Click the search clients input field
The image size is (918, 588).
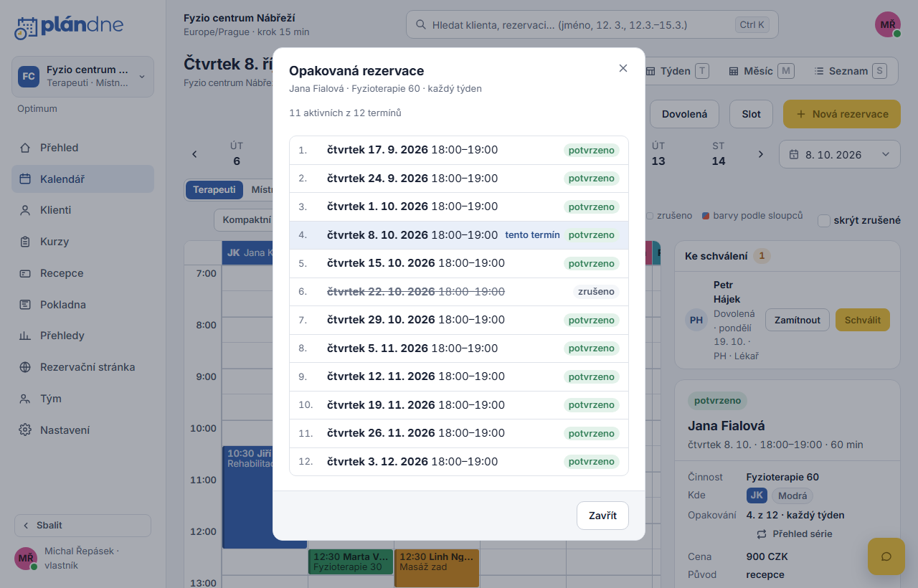point(592,24)
